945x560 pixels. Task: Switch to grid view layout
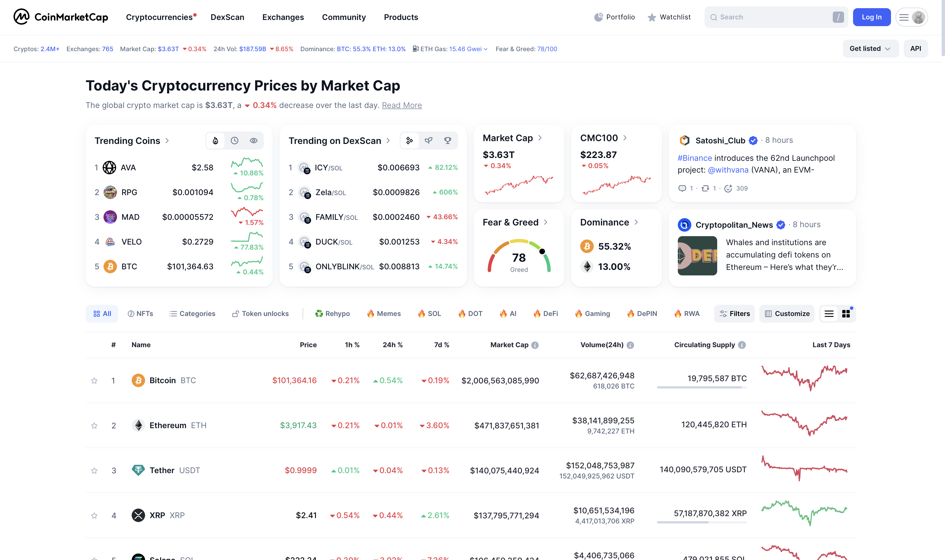[x=846, y=313]
